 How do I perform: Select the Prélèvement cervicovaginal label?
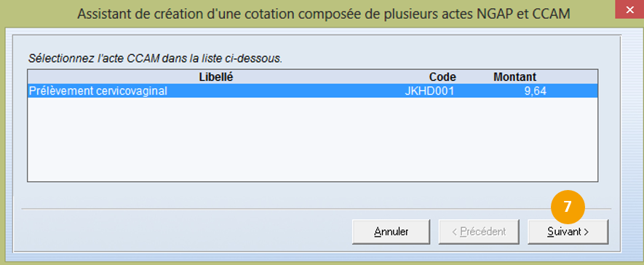(x=98, y=91)
